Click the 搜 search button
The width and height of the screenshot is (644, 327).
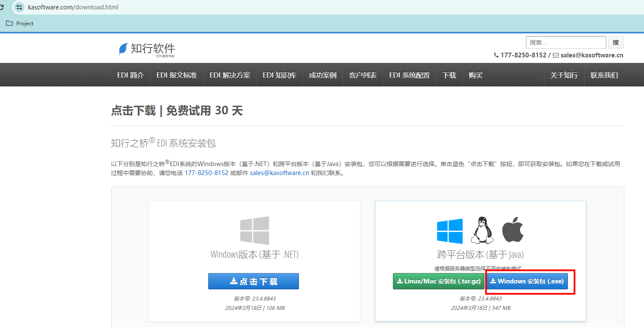tap(616, 42)
